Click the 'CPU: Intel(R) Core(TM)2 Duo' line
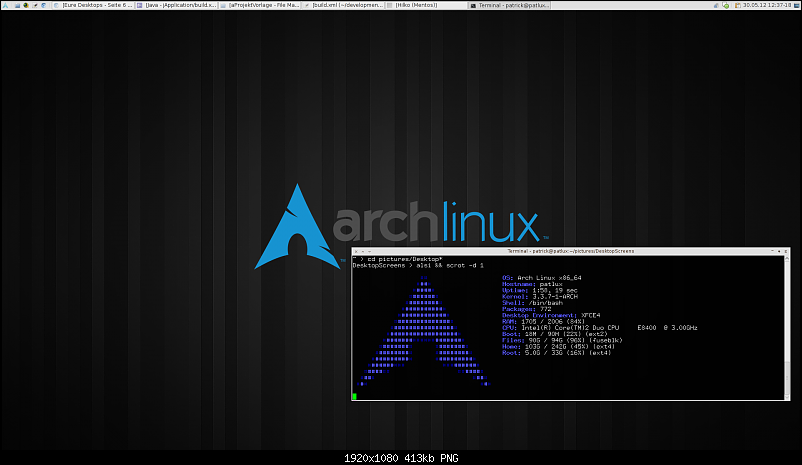 tap(599, 327)
